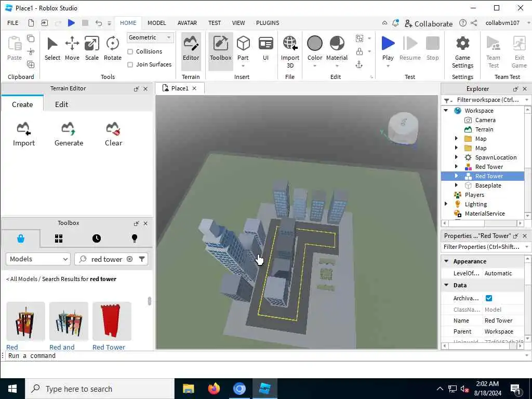The height and width of the screenshot is (399, 532).
Task: Expand the selected Red Tower model
Action: (456, 176)
